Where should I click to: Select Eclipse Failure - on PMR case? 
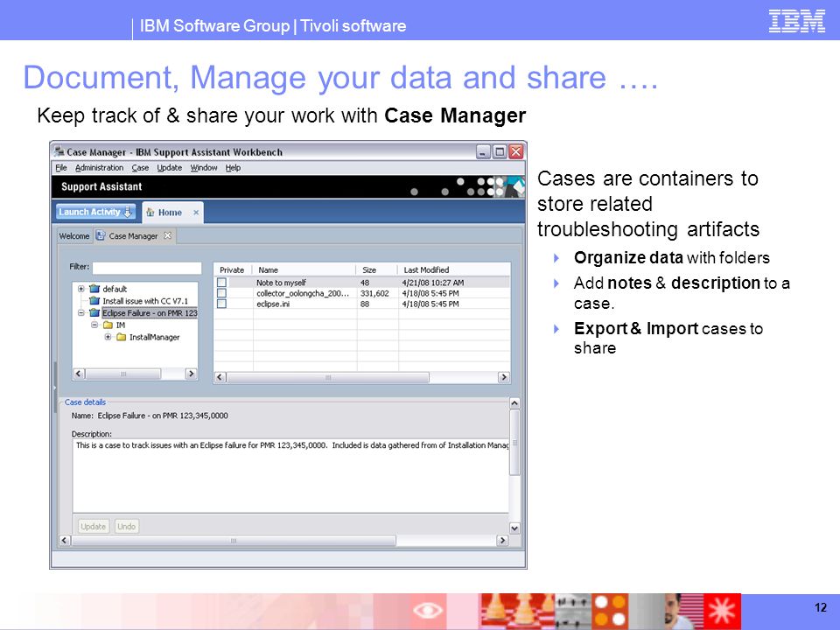[150, 313]
